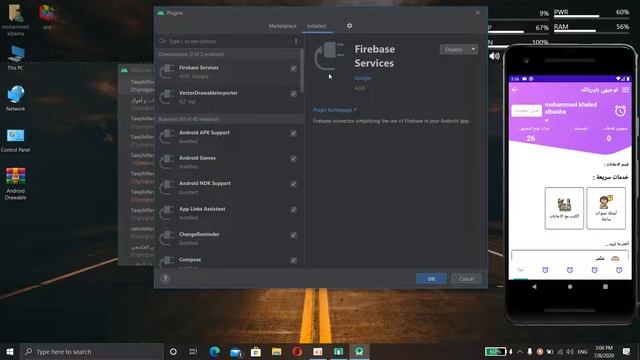Select the Compose plugin row title
The image size is (640, 360).
pyautogui.click(x=190, y=260)
